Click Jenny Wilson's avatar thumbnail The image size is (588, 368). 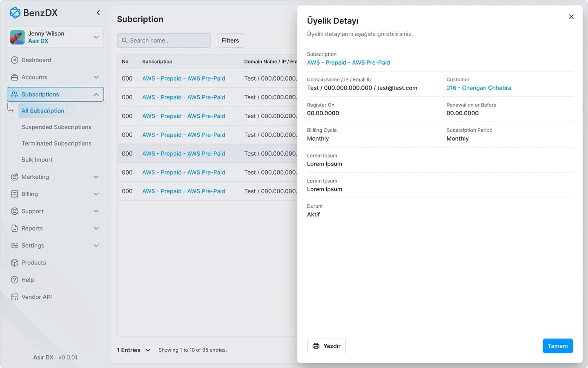[17, 37]
